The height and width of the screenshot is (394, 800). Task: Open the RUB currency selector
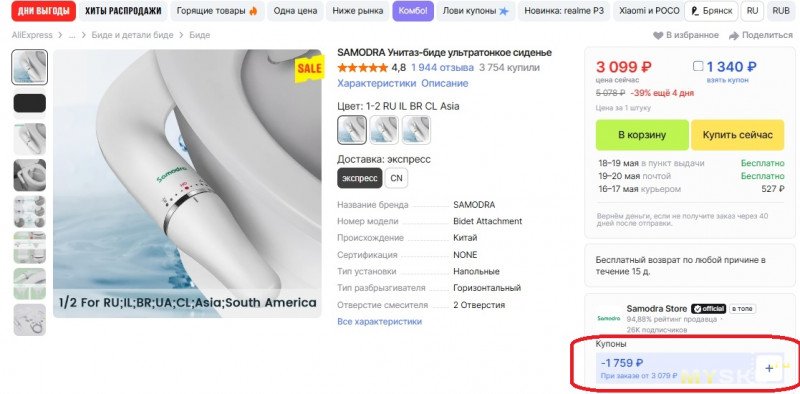click(781, 11)
